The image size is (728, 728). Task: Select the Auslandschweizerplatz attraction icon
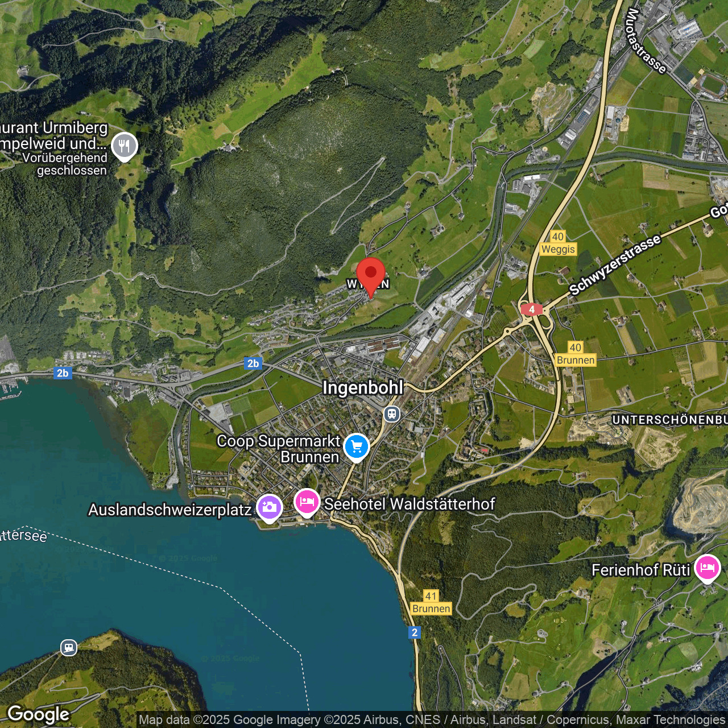coord(270,506)
